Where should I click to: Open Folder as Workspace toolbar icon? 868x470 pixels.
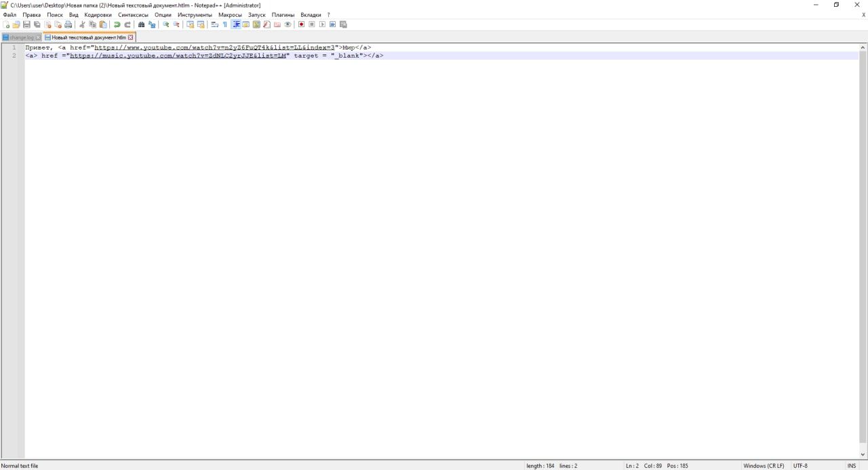tap(277, 24)
